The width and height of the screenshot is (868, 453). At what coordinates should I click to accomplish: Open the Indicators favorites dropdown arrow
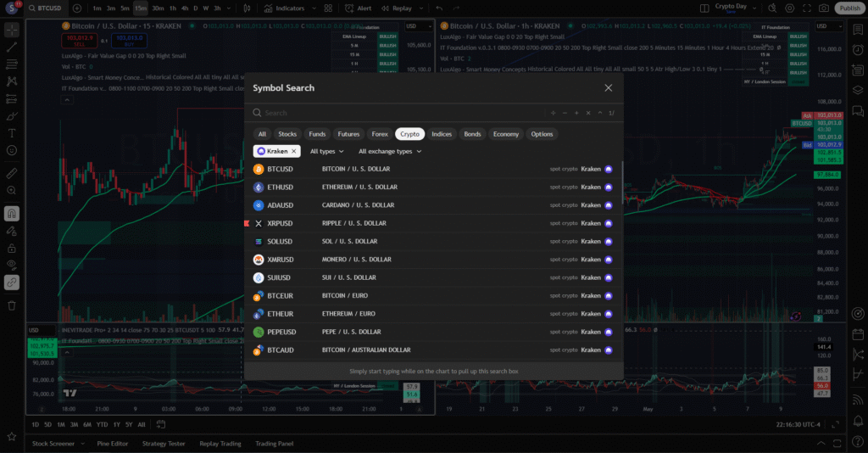coord(314,8)
